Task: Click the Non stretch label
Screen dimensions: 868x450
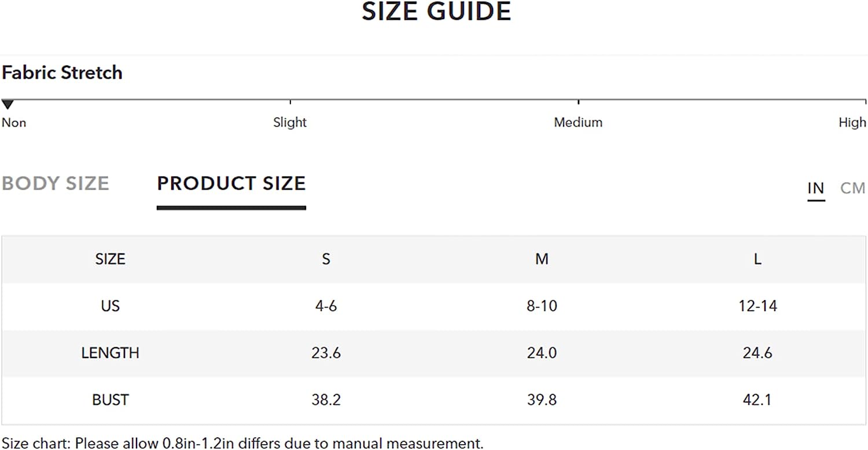Action: tap(14, 123)
